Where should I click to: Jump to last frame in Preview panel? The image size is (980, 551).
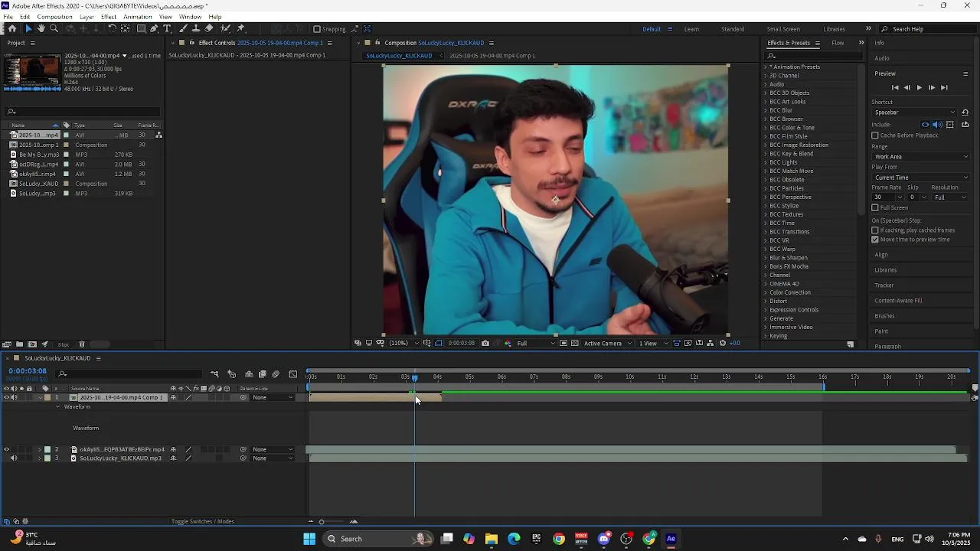944,88
